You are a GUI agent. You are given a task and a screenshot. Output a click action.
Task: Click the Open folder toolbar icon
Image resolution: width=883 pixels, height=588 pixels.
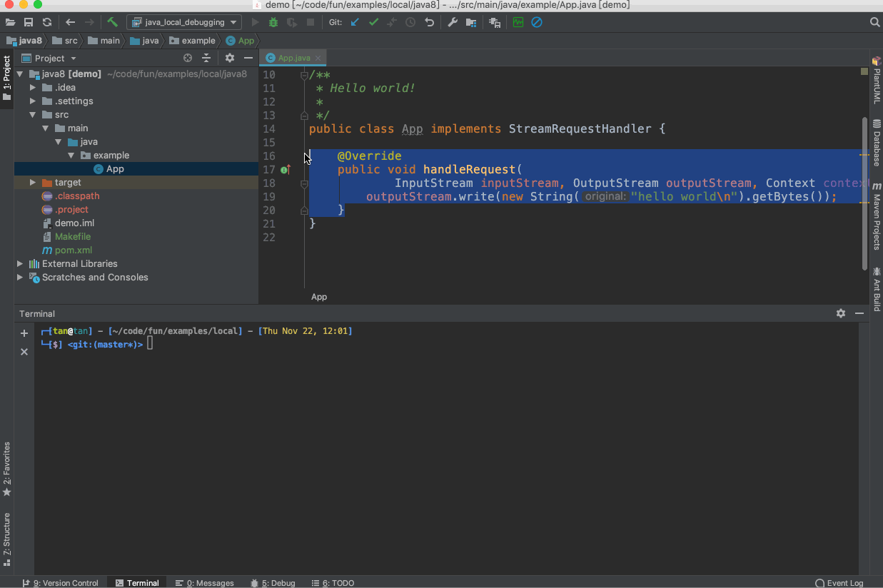pos(10,22)
